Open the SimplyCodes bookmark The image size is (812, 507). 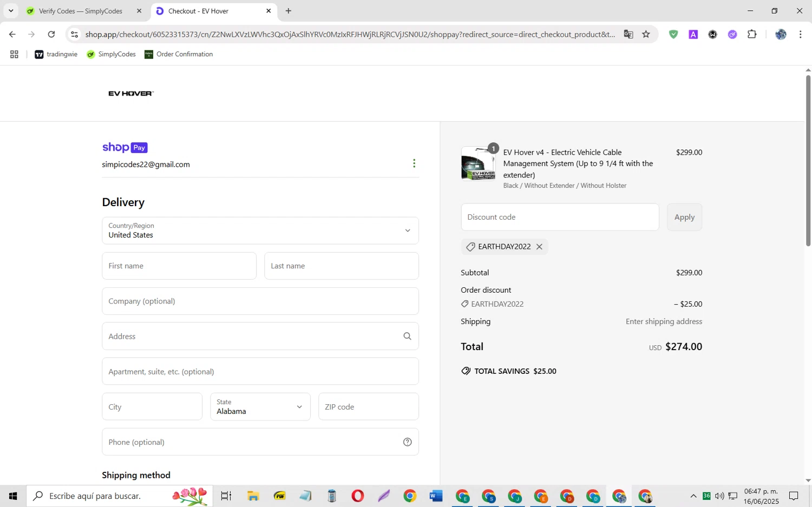tap(112, 54)
